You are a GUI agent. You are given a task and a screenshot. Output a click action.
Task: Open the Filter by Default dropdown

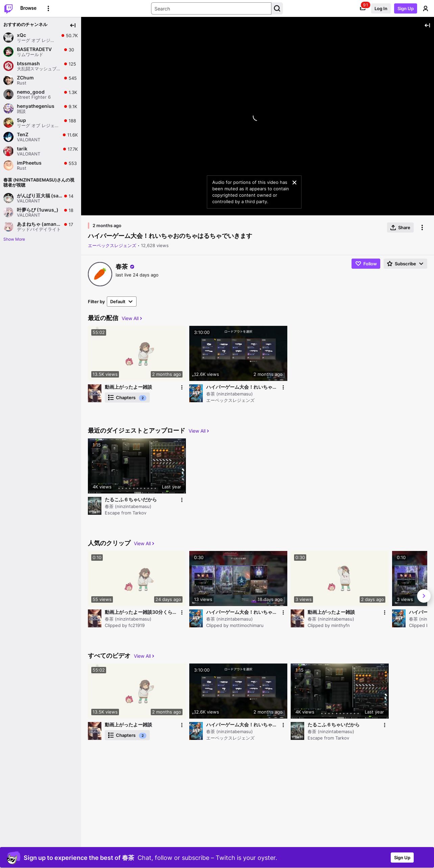(x=122, y=302)
